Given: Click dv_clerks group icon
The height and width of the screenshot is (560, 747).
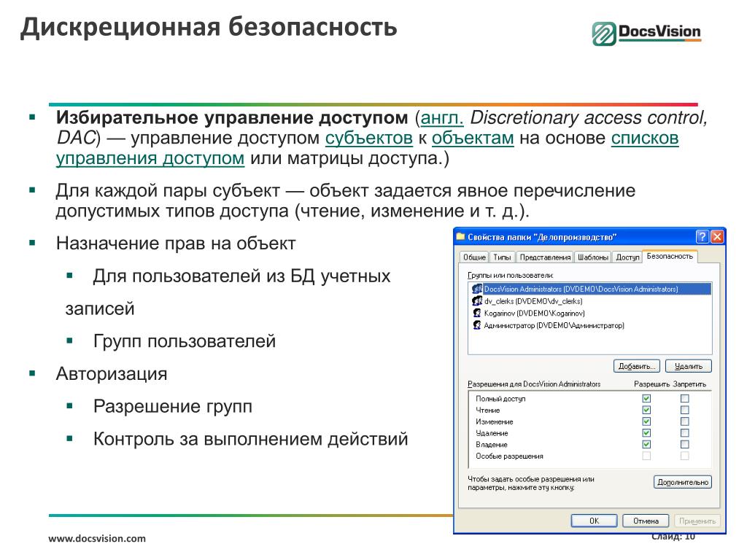Looking at the screenshot, I should coord(477,301).
